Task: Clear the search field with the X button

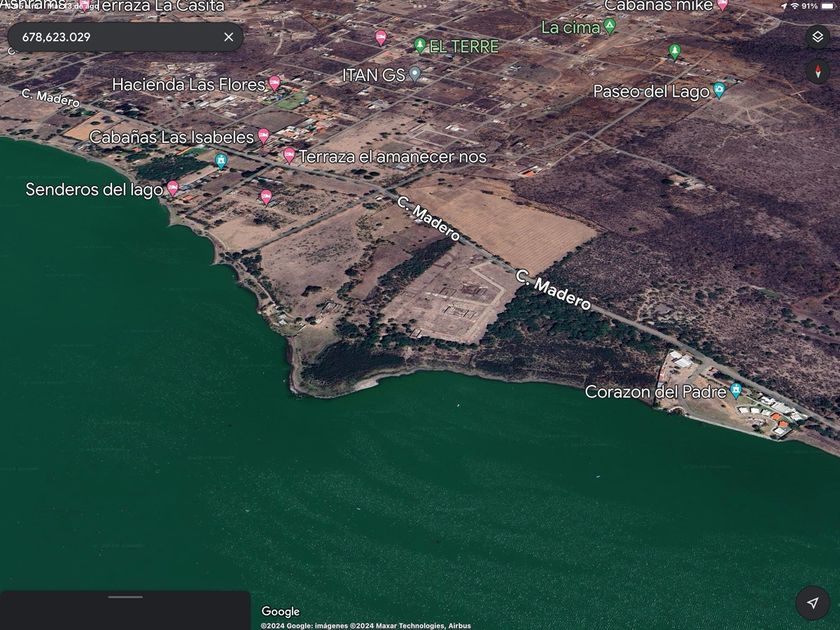Action: [x=228, y=37]
